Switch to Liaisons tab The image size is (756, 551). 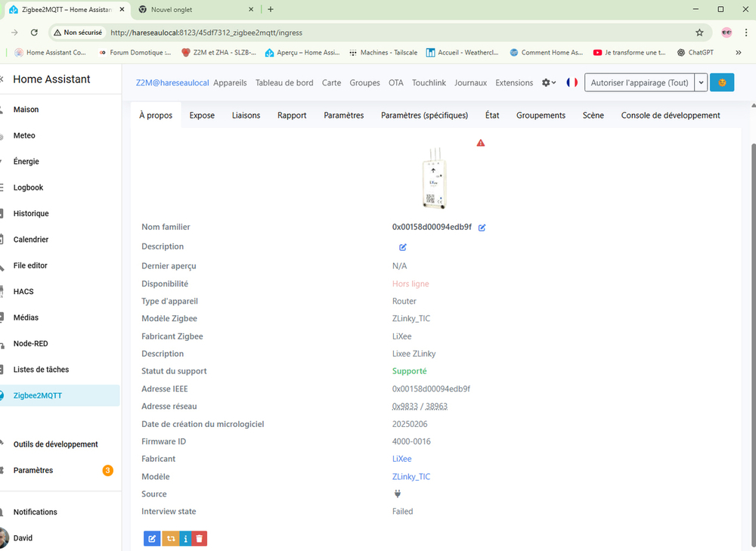pos(246,115)
